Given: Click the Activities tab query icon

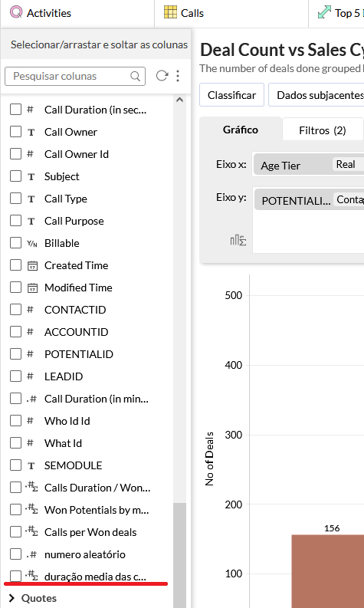Looking at the screenshot, I should [16, 13].
